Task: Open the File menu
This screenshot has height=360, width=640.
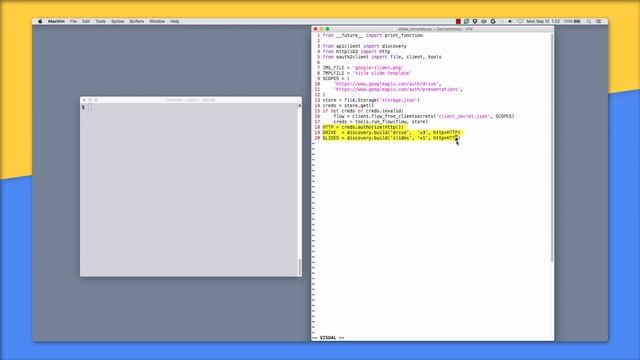Action: [73, 21]
